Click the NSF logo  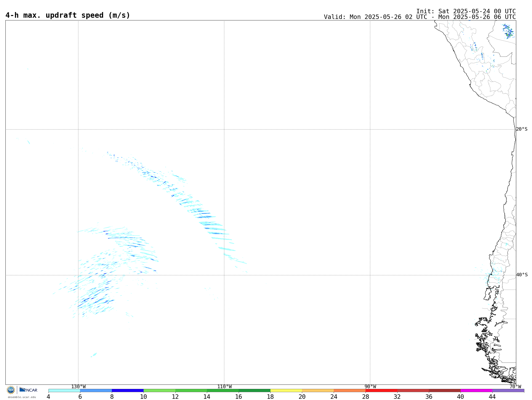[11, 390]
